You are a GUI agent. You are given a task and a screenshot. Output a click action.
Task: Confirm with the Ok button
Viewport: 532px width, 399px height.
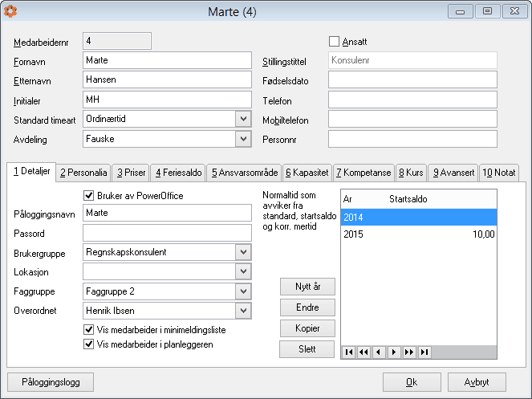[x=412, y=382]
